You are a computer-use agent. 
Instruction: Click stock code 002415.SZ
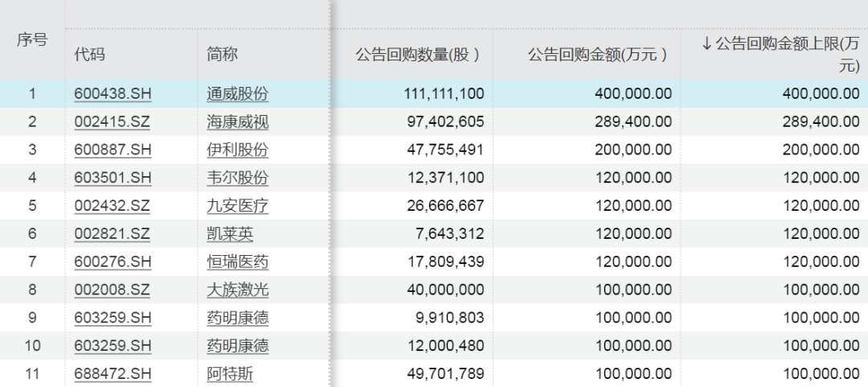(113, 122)
